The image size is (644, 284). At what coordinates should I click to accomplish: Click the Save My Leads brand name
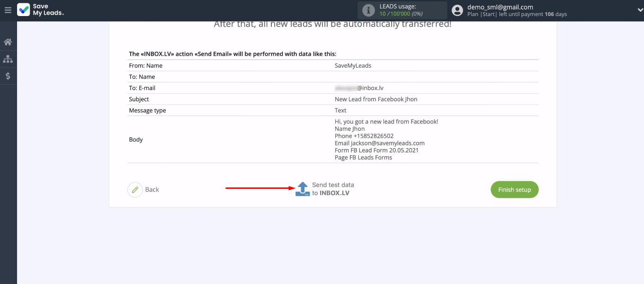[48, 10]
